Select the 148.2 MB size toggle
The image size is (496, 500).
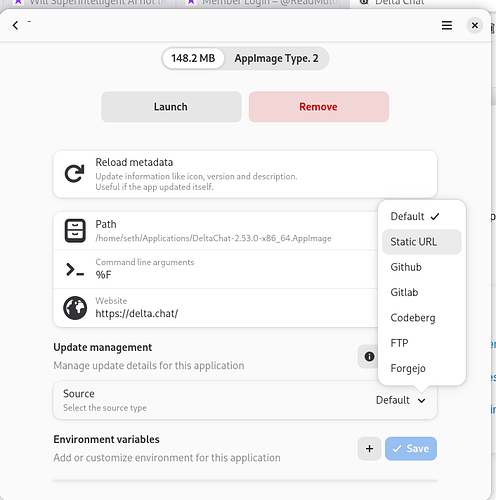[193, 58]
